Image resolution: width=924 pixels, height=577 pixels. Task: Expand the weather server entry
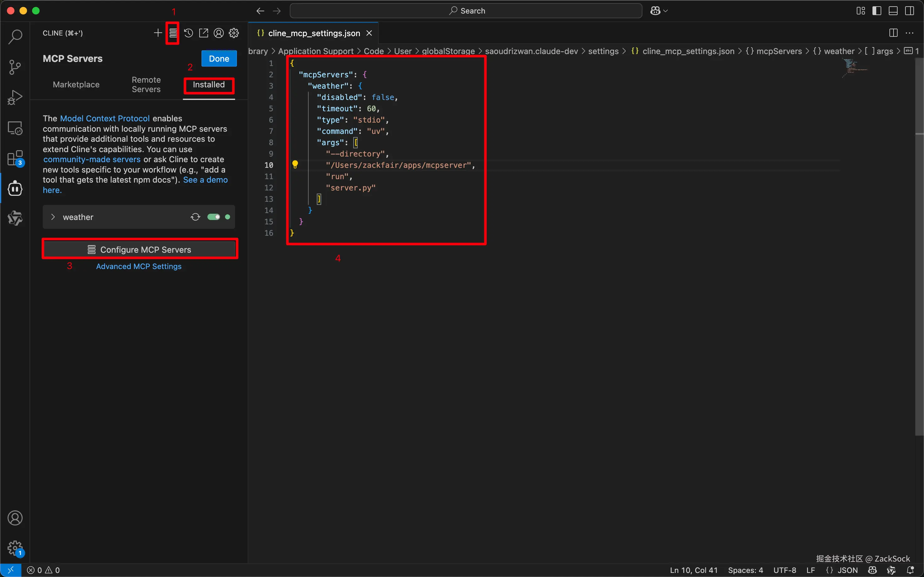[53, 217]
